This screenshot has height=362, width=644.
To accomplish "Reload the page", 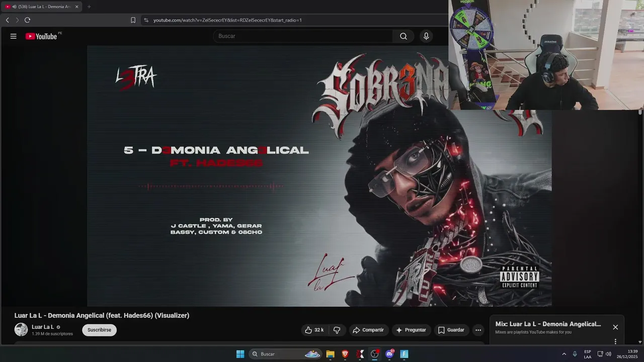I will [27, 20].
